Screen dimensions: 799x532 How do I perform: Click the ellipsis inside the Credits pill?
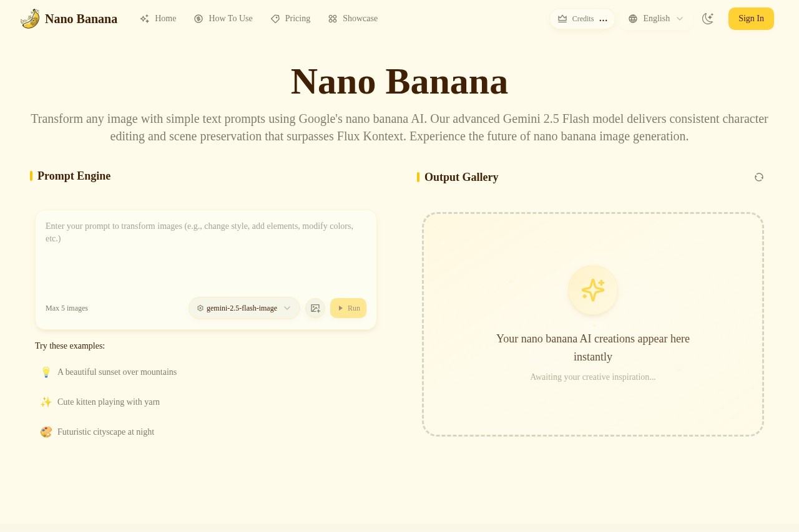[x=603, y=19]
